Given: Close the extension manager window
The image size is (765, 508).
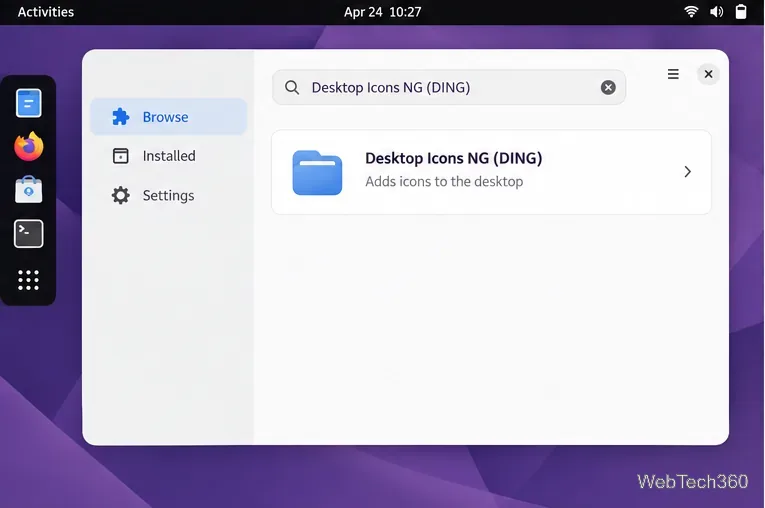Looking at the screenshot, I should point(708,74).
